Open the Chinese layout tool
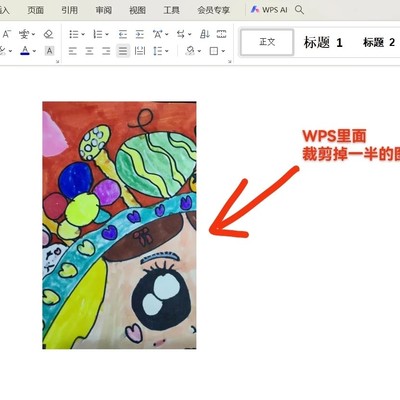The height and width of the screenshot is (400, 400). 158,34
